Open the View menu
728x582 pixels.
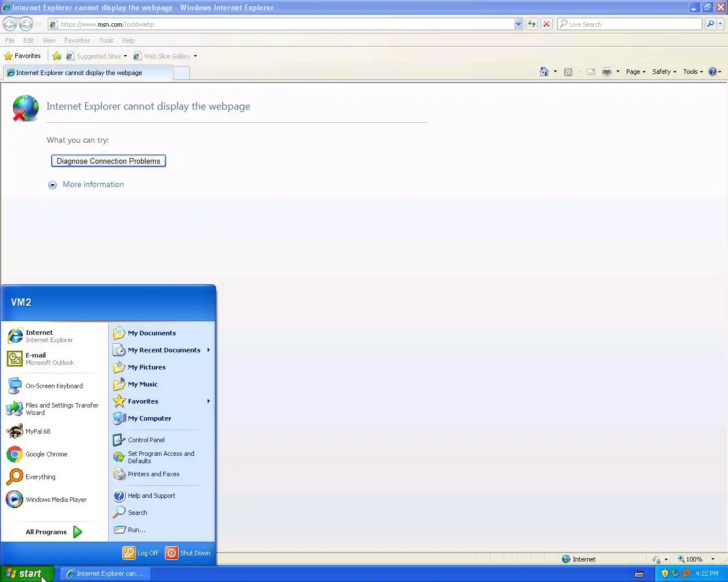coord(49,40)
